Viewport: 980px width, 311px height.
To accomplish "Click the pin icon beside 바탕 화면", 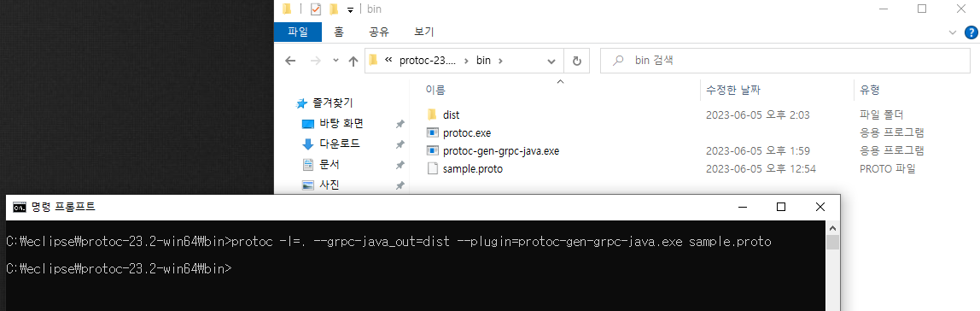I will (400, 124).
